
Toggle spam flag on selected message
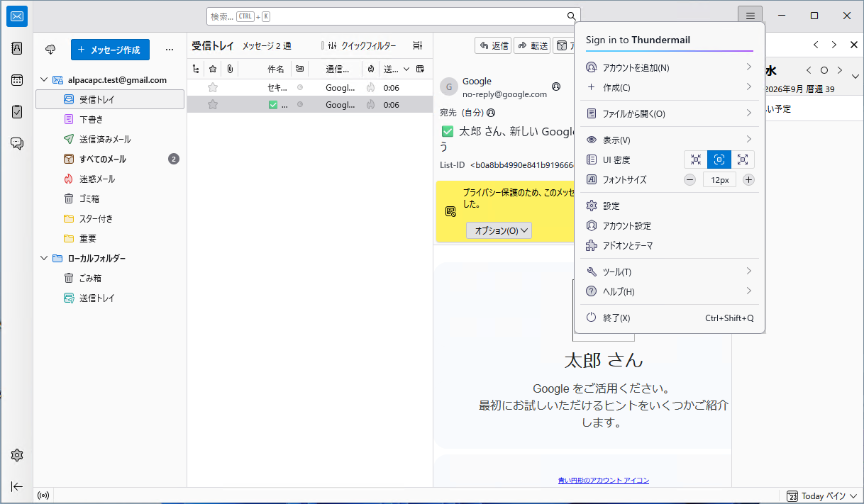pyautogui.click(x=370, y=104)
